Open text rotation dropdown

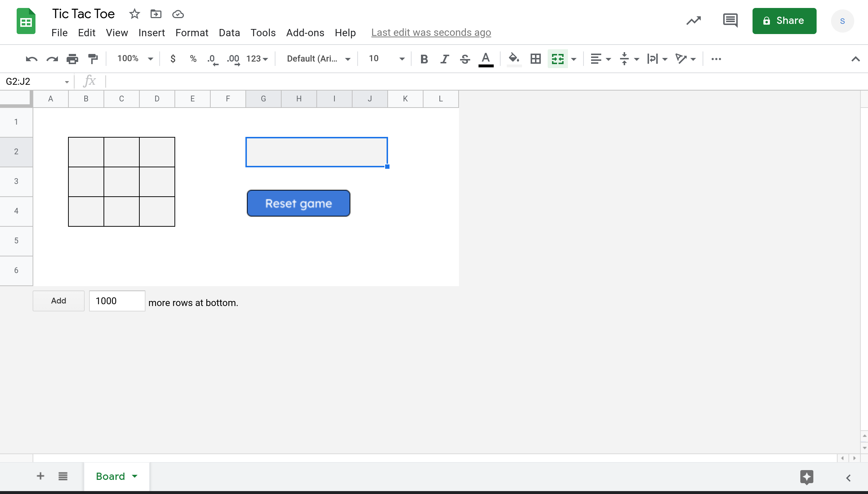point(686,59)
